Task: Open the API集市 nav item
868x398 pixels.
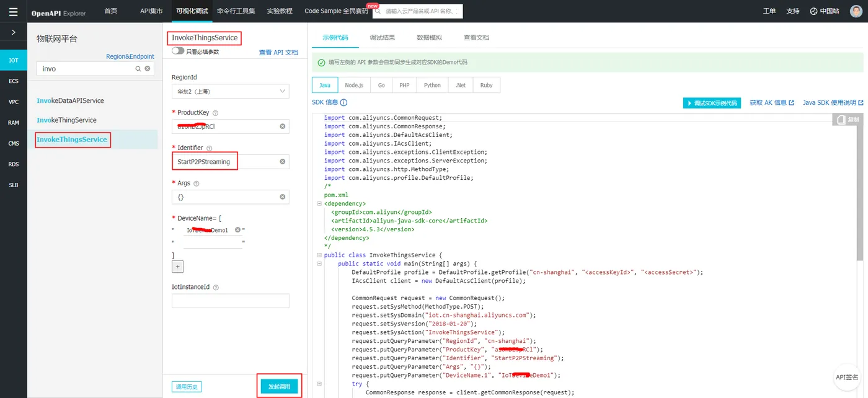Action: [x=151, y=11]
